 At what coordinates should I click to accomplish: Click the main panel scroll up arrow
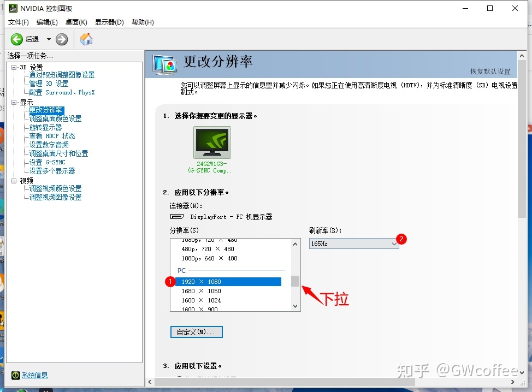click(522, 56)
